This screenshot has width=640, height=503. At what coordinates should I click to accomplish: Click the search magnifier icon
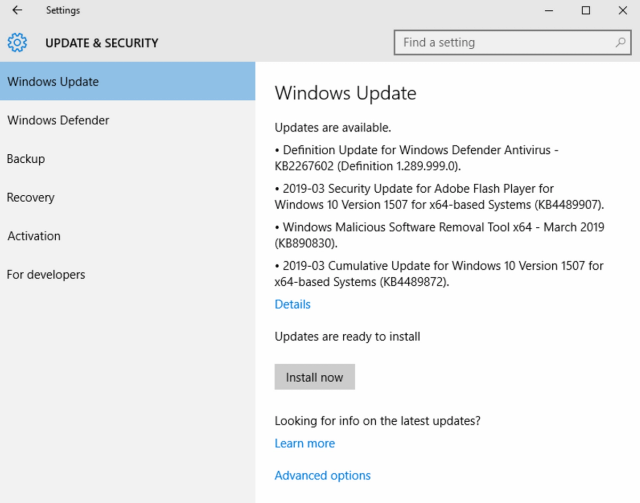coord(620,42)
